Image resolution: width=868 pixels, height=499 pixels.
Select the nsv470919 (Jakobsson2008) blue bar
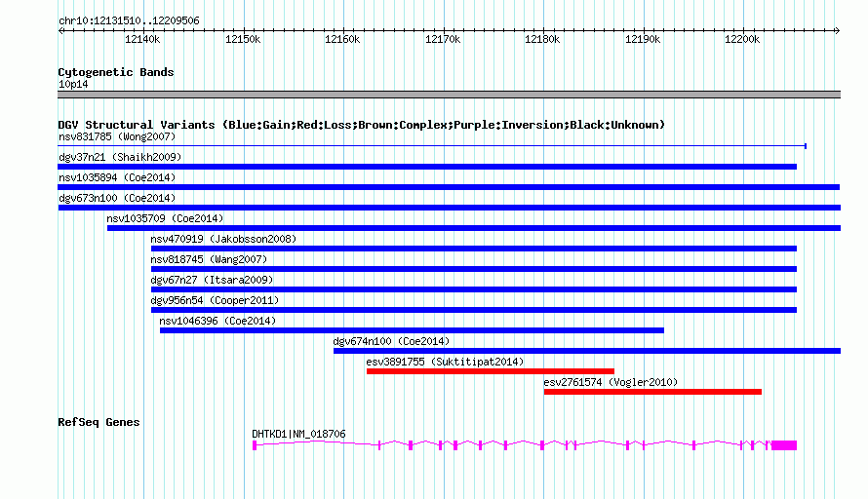(474, 249)
